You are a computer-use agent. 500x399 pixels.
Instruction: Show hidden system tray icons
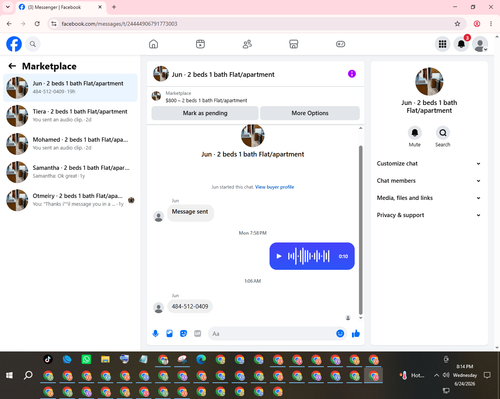pyautogui.click(x=436, y=375)
